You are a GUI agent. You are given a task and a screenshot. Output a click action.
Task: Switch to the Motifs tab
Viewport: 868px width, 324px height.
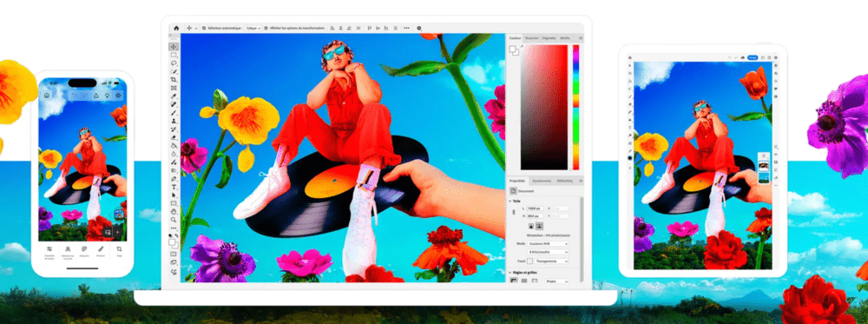click(565, 38)
